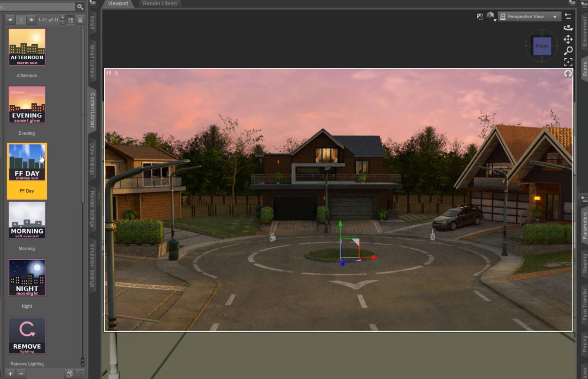The image size is (588, 379).
Task: Open the viewport pane options menu
Action: tap(568, 16)
